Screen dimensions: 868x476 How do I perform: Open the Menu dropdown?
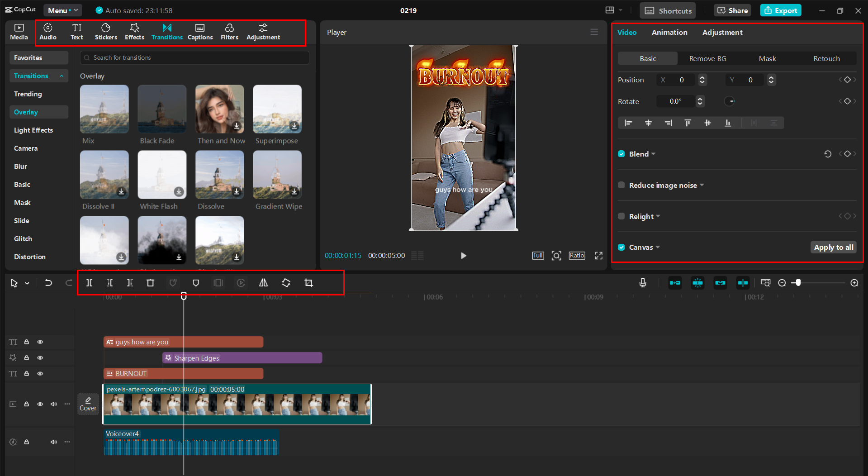click(x=62, y=10)
